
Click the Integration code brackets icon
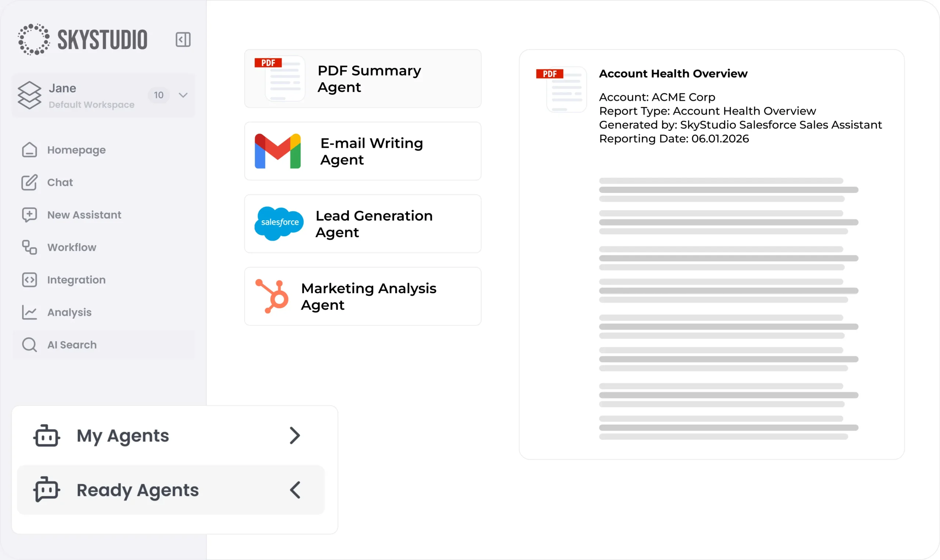pyautogui.click(x=29, y=280)
